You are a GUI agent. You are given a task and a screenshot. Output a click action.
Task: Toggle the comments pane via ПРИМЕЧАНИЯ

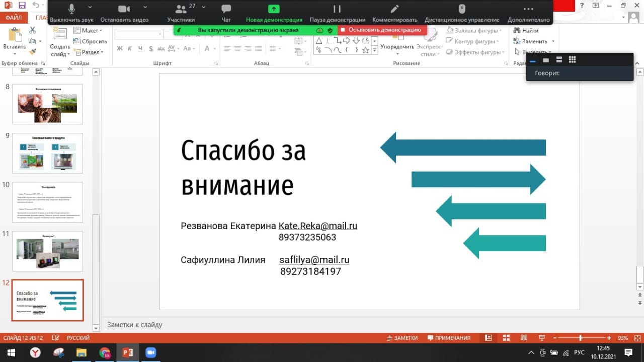point(449,338)
